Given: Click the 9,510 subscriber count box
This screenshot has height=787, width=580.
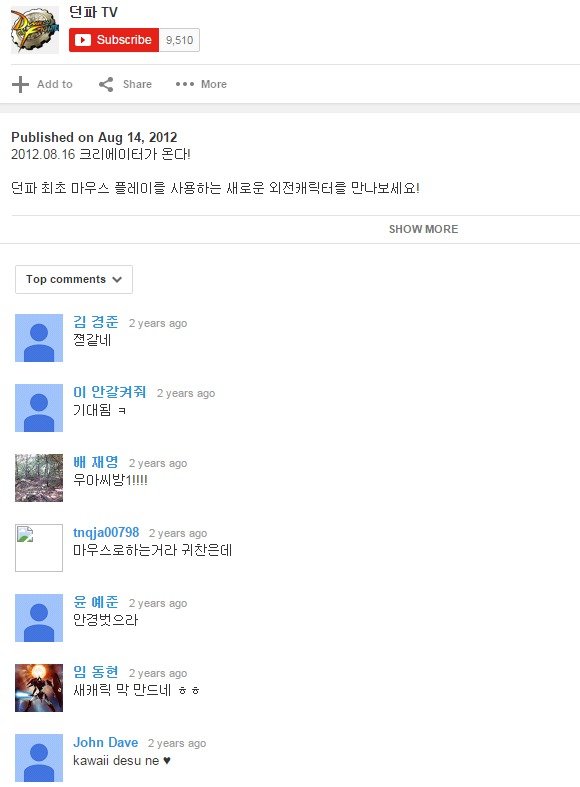Looking at the screenshot, I should click(x=179, y=40).
